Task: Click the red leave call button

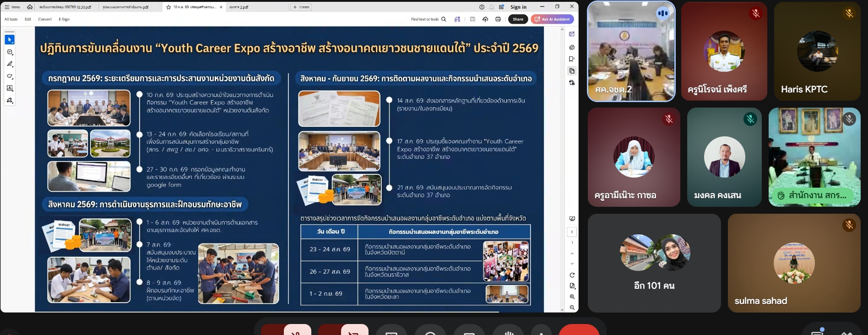Action: point(579,330)
